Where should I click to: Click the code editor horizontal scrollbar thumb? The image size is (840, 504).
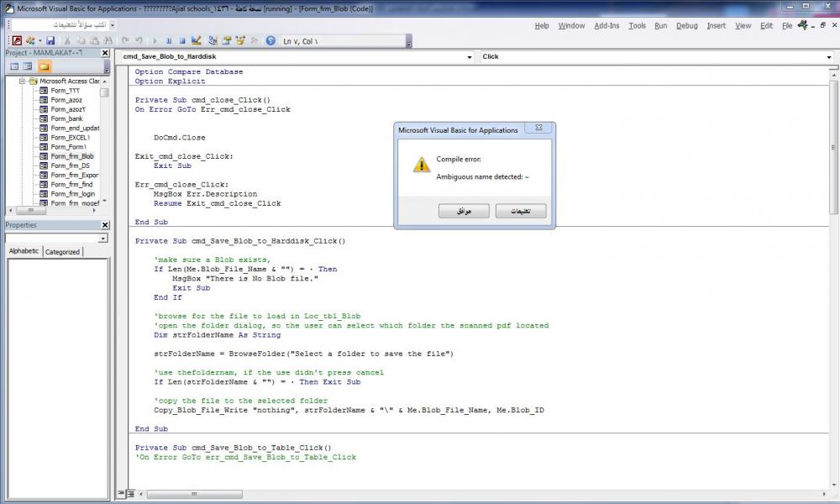(195, 494)
